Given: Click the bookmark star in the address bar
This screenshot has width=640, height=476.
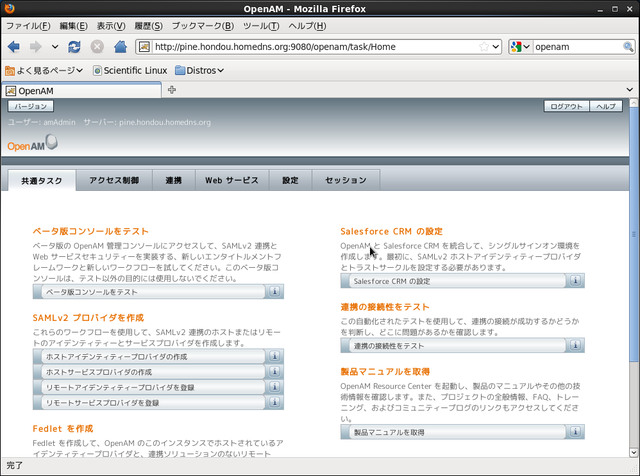Looking at the screenshot, I should coord(484,47).
